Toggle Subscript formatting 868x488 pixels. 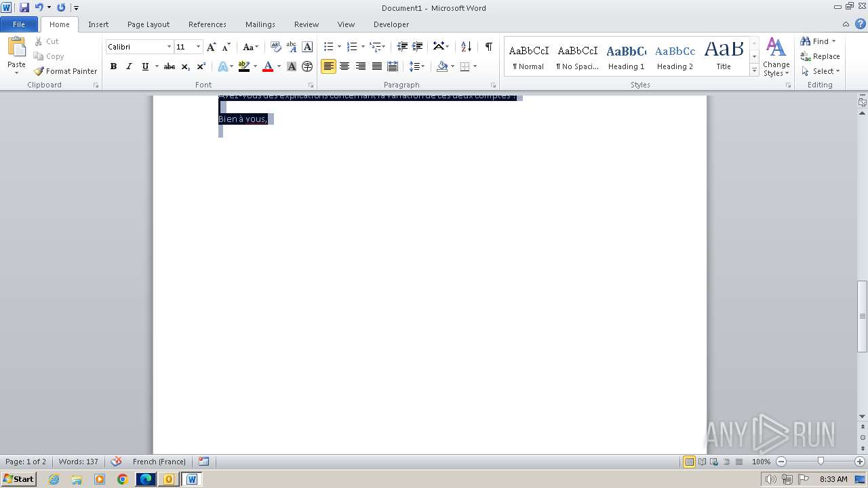coord(186,66)
